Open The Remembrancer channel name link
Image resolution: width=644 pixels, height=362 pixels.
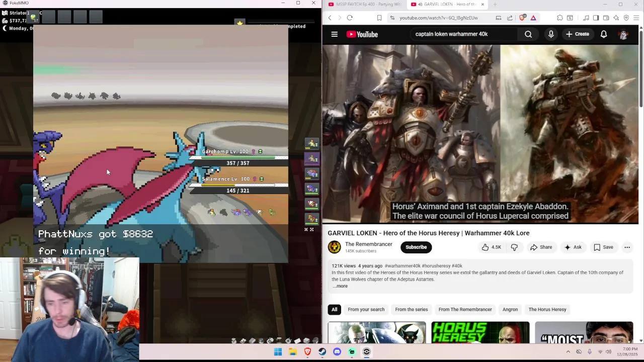pyautogui.click(x=369, y=244)
